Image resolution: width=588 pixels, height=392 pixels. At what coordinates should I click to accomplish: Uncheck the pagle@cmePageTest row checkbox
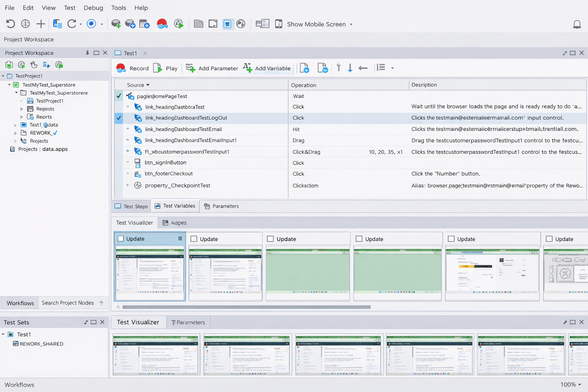click(119, 96)
